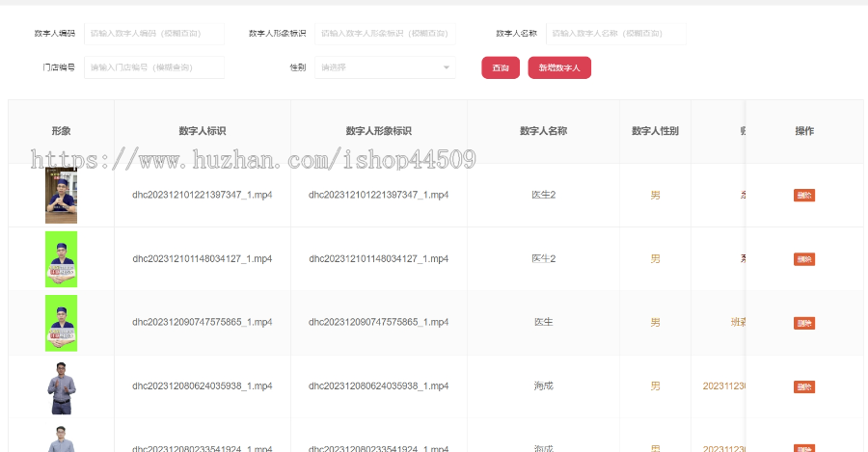868x452 pixels.
Task: Select dhc202312090747575865_1.mp4 in 数字人标识 column
Action: [203, 322]
